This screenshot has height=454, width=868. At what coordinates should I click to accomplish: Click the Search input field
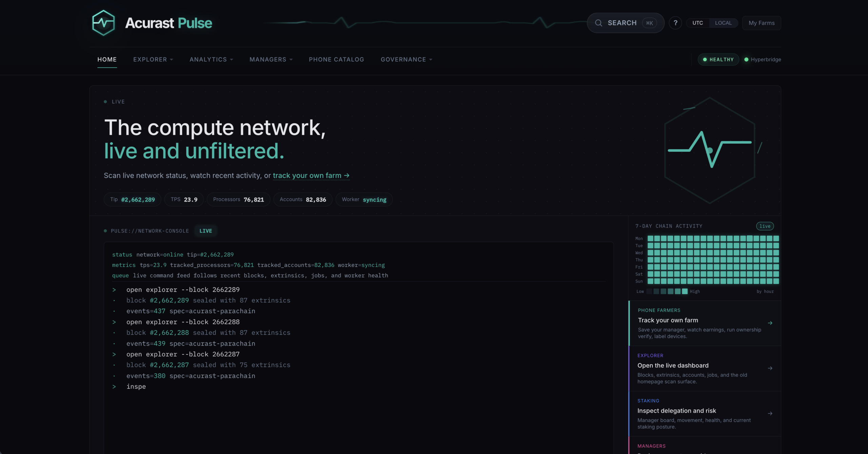[x=626, y=23]
